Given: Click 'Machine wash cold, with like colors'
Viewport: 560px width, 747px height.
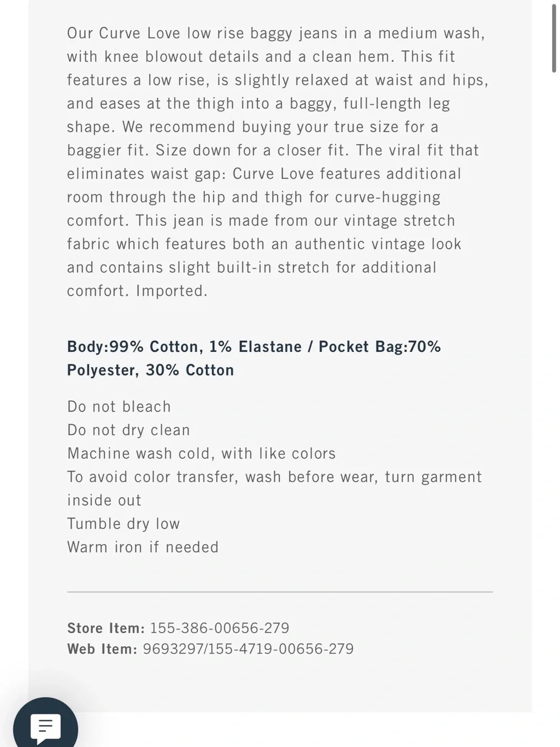Looking at the screenshot, I should tap(202, 453).
